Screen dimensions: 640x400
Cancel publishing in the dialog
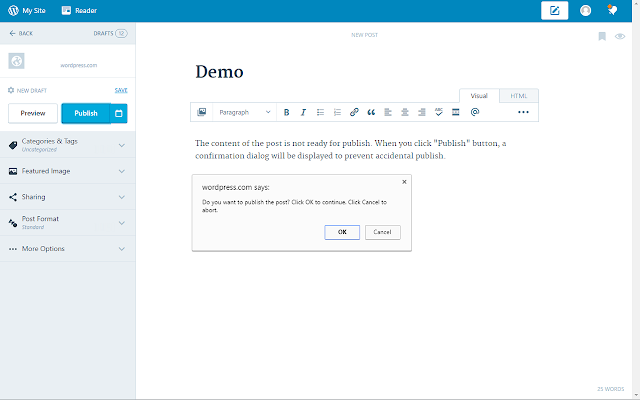click(x=382, y=232)
